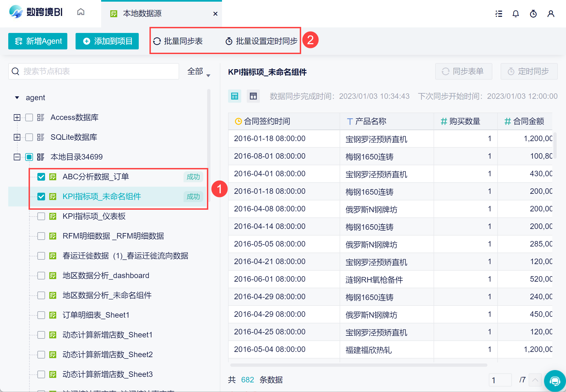Click the 批量同步表 button
The image size is (566, 392).
[178, 41]
